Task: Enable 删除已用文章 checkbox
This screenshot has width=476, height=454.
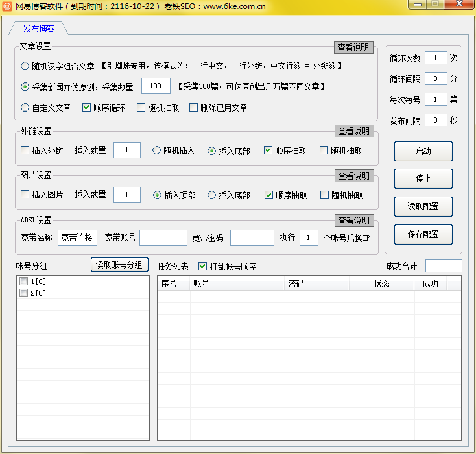Action: (193, 108)
